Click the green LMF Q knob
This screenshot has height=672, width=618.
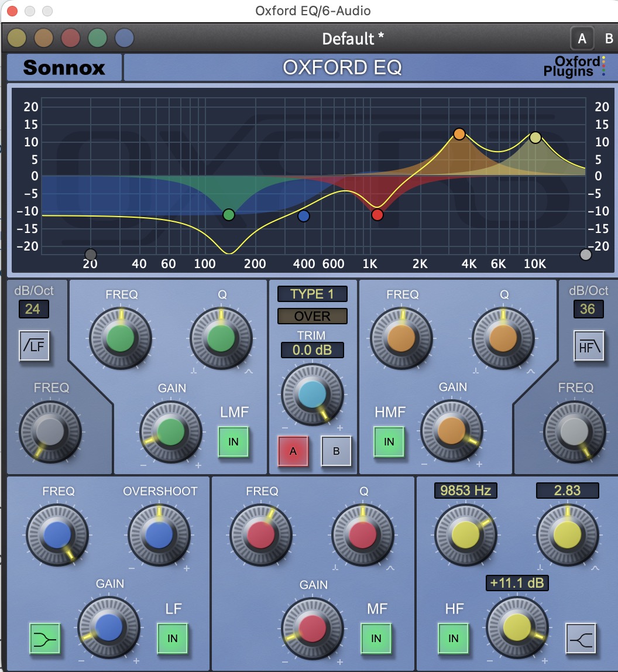coord(221,338)
